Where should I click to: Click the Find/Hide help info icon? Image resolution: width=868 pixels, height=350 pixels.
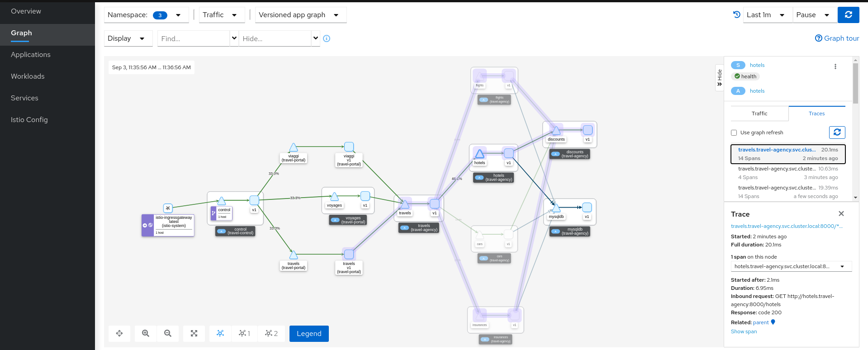click(327, 39)
